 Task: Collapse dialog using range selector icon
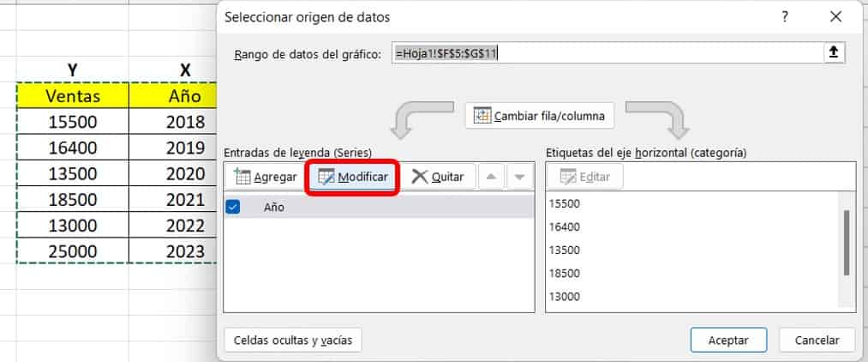click(832, 53)
